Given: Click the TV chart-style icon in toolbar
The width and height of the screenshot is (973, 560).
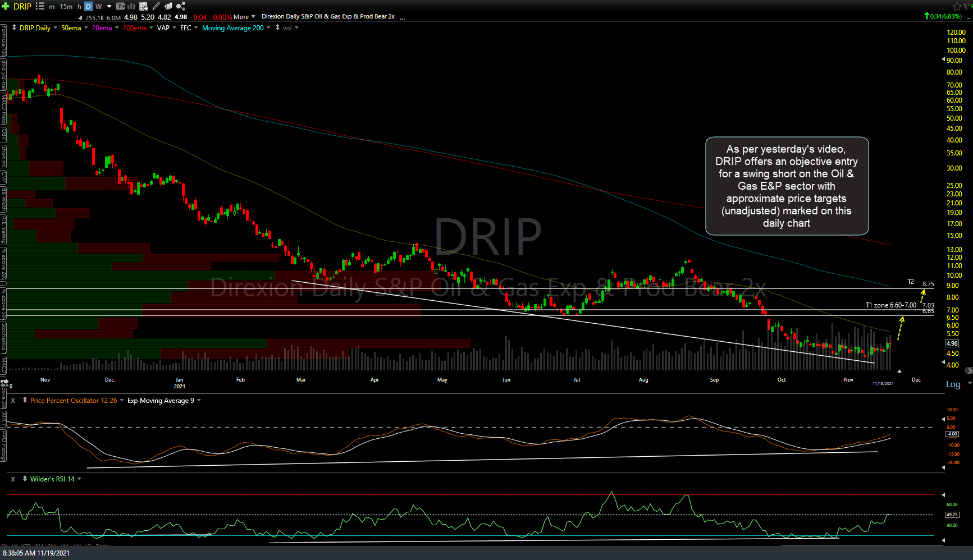Looking at the screenshot, I should (121, 6).
